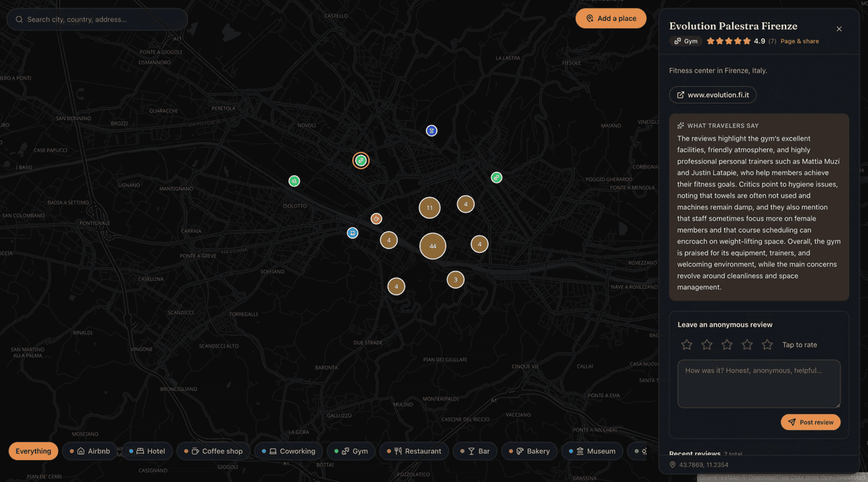This screenshot has width=868, height=482.
Task: Click the Tap to rate label
Action: (x=799, y=344)
